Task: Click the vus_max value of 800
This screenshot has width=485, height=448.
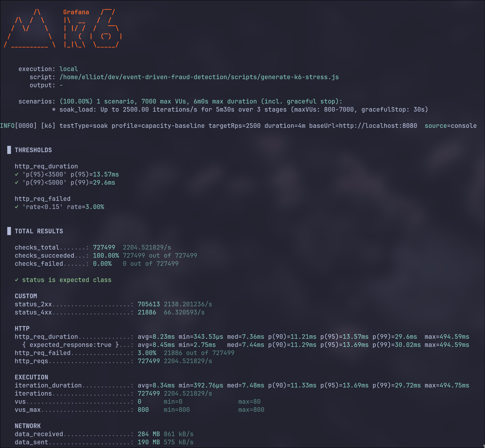Action: point(143,409)
